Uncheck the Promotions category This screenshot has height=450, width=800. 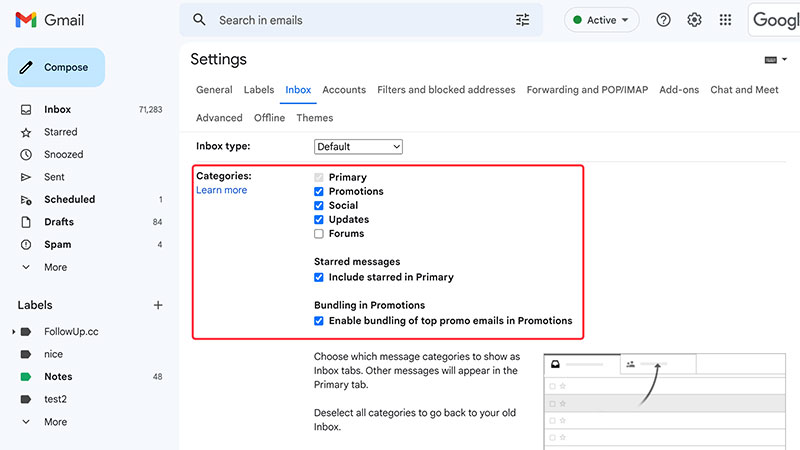coord(319,191)
